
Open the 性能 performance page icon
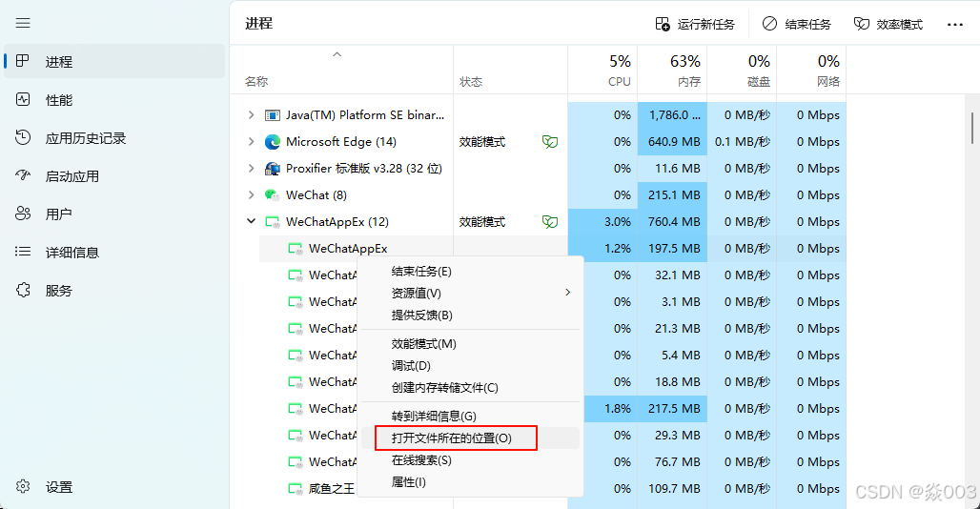tap(23, 99)
